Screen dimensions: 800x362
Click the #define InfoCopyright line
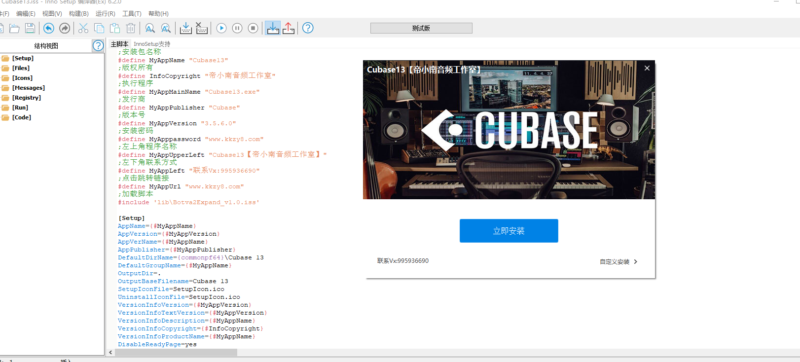point(196,76)
